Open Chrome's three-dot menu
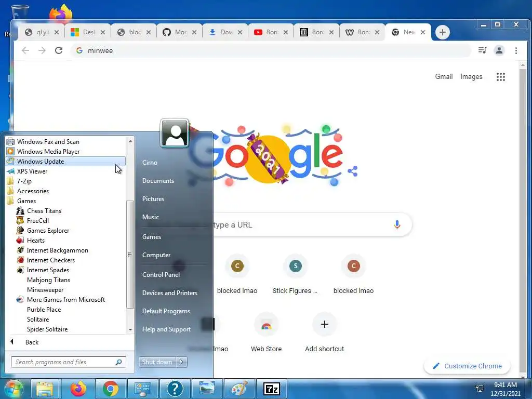The image size is (532, 399). point(516,50)
